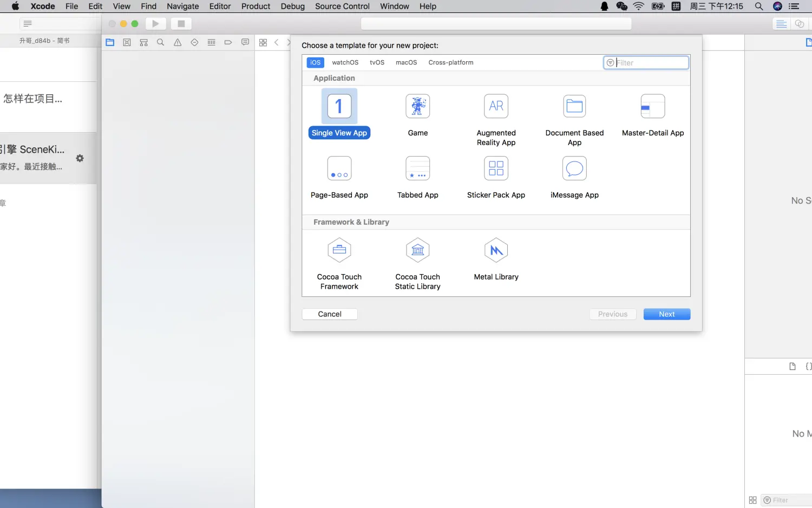Show the standard editor toolbar button
This screenshot has height=508, width=812.
coord(781,24)
